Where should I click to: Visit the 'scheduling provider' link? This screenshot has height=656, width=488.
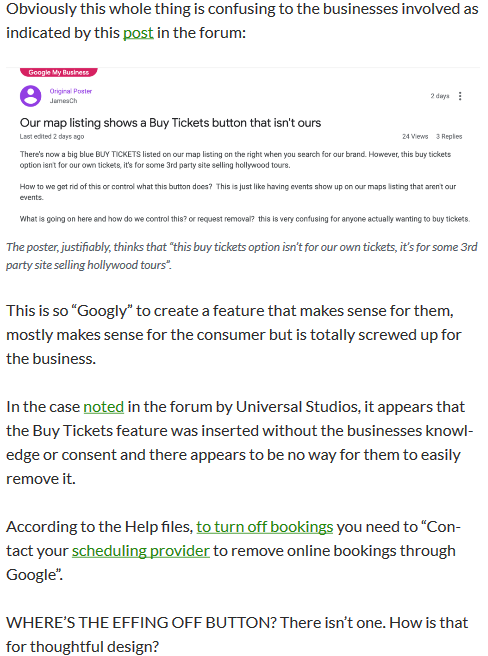(141, 551)
